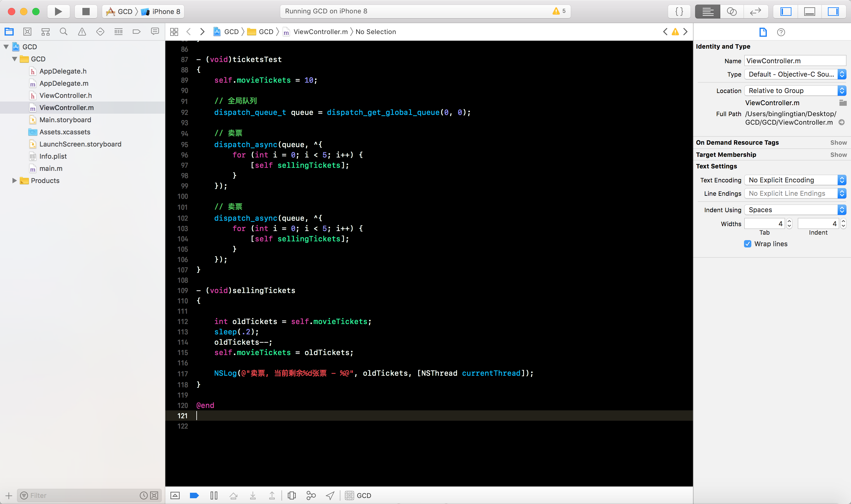Jump to the previous issue

point(665,32)
